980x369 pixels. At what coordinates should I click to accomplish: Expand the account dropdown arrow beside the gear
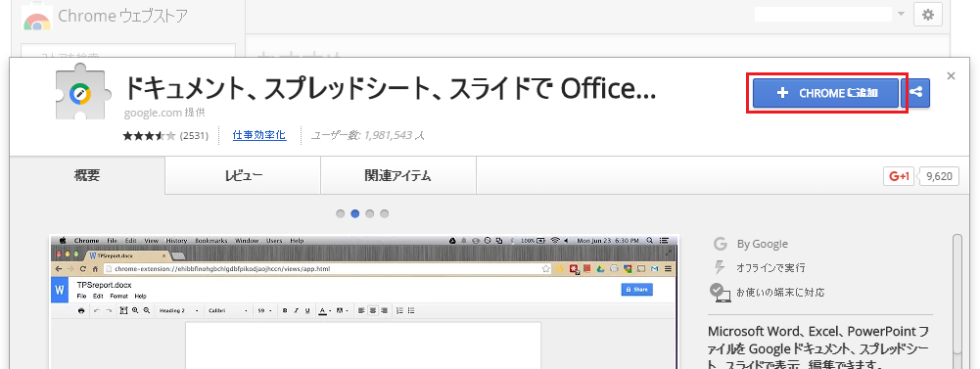[x=901, y=15]
